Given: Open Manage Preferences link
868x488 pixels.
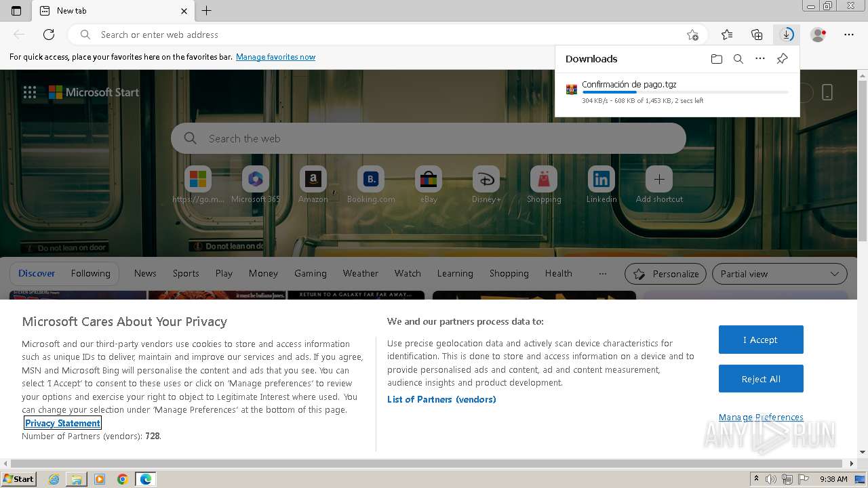Looking at the screenshot, I should coord(761,417).
